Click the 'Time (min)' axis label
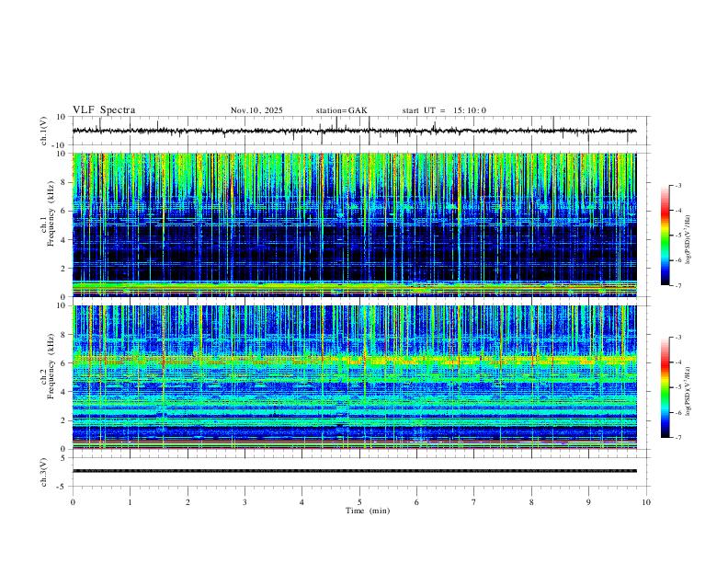 pyautogui.click(x=368, y=511)
